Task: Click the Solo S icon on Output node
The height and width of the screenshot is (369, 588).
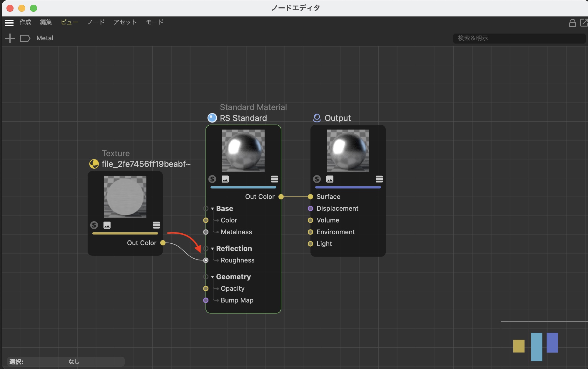Action: 317,179
